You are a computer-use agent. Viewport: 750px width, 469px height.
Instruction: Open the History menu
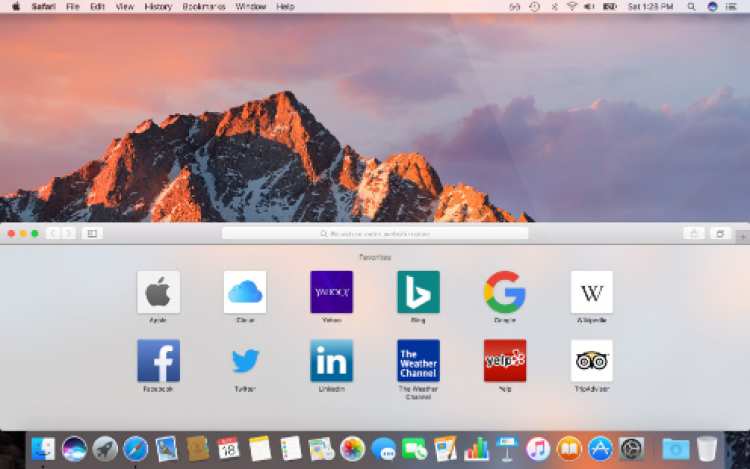[x=158, y=7]
